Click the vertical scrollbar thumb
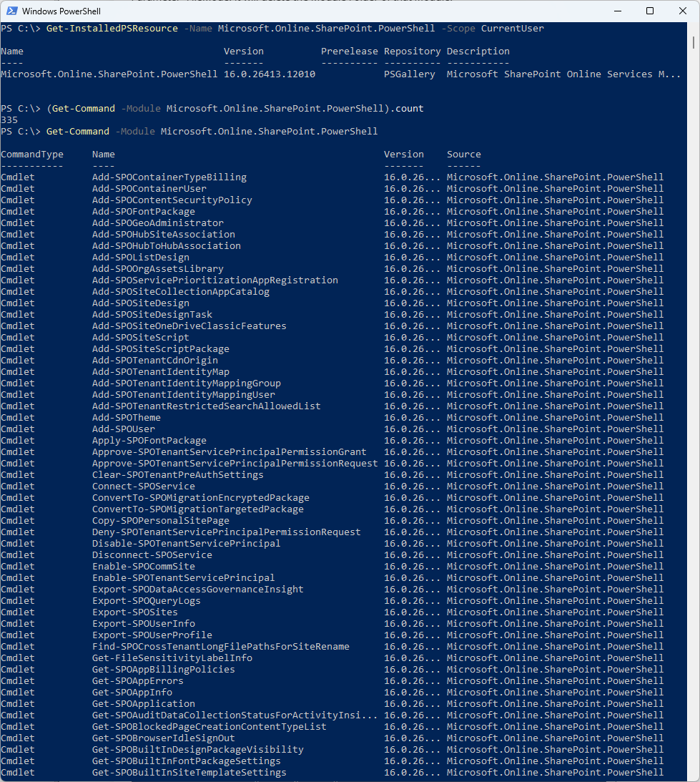The width and height of the screenshot is (700, 782). 693,42
